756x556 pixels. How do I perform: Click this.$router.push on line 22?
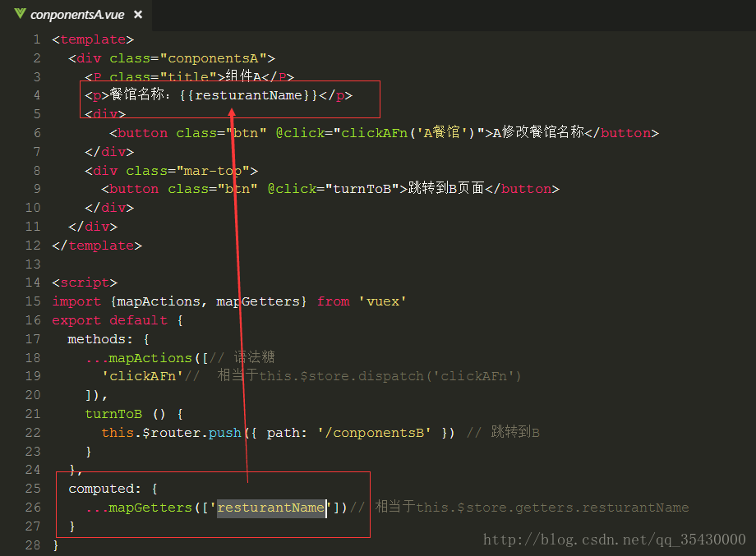[x=171, y=433]
